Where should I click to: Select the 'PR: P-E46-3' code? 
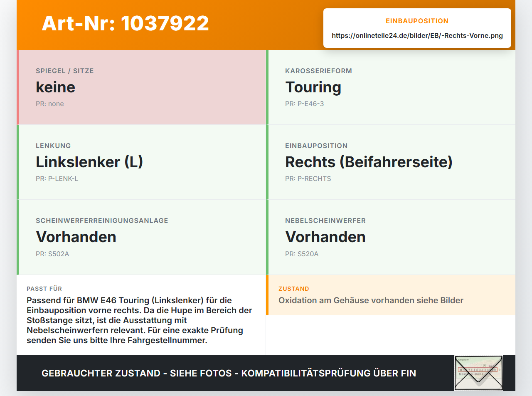(304, 104)
